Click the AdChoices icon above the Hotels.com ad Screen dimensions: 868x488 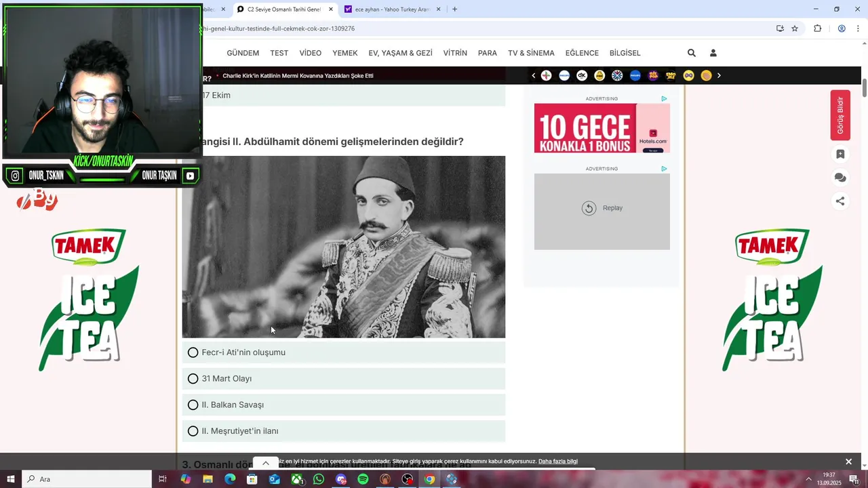(x=664, y=99)
